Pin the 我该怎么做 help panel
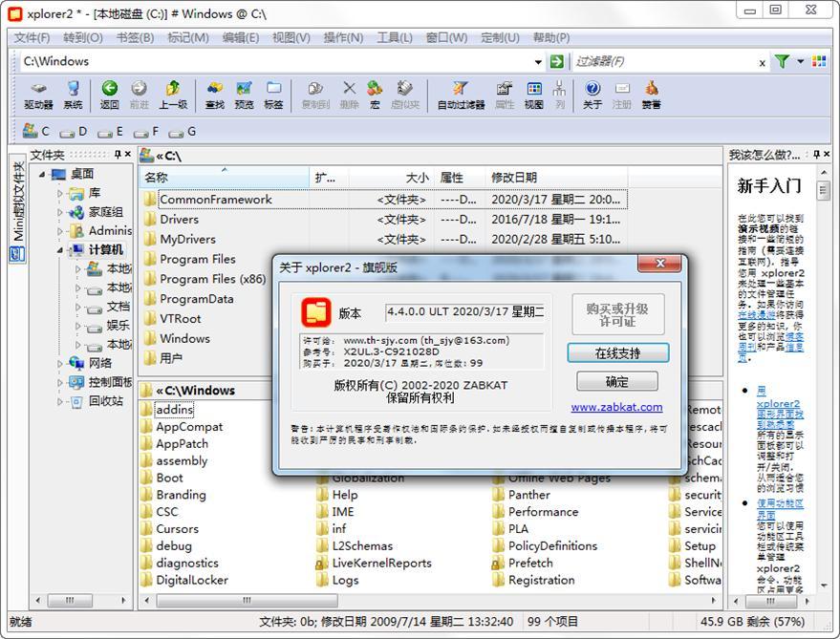 [x=818, y=155]
